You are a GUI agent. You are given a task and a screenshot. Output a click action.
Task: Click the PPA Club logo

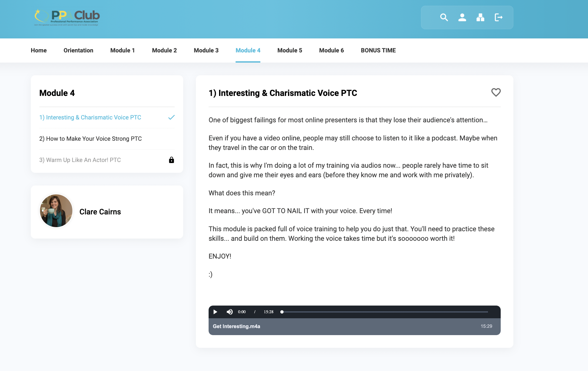click(67, 17)
